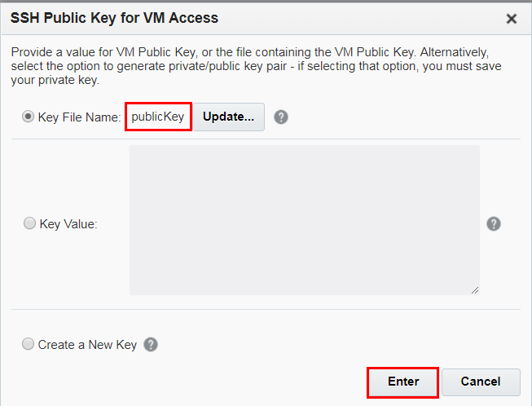Click the text area resize handle

[x=474, y=289]
